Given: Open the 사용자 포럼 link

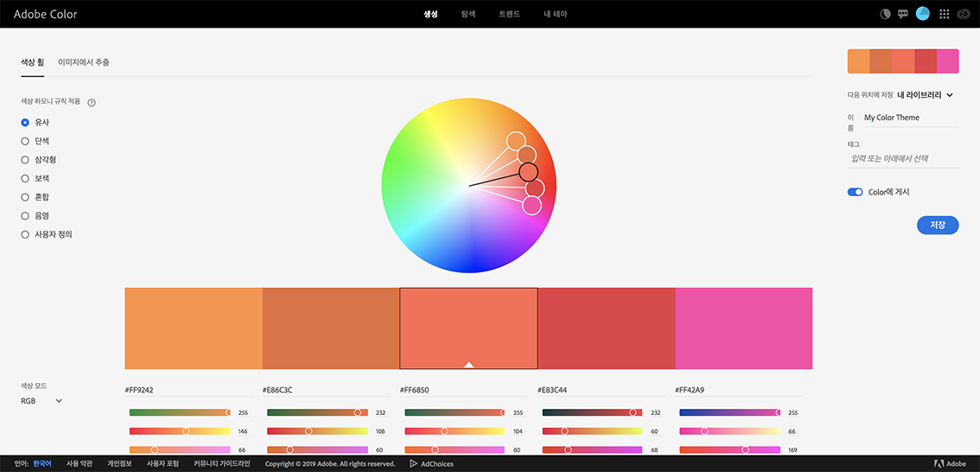Looking at the screenshot, I should (x=162, y=464).
